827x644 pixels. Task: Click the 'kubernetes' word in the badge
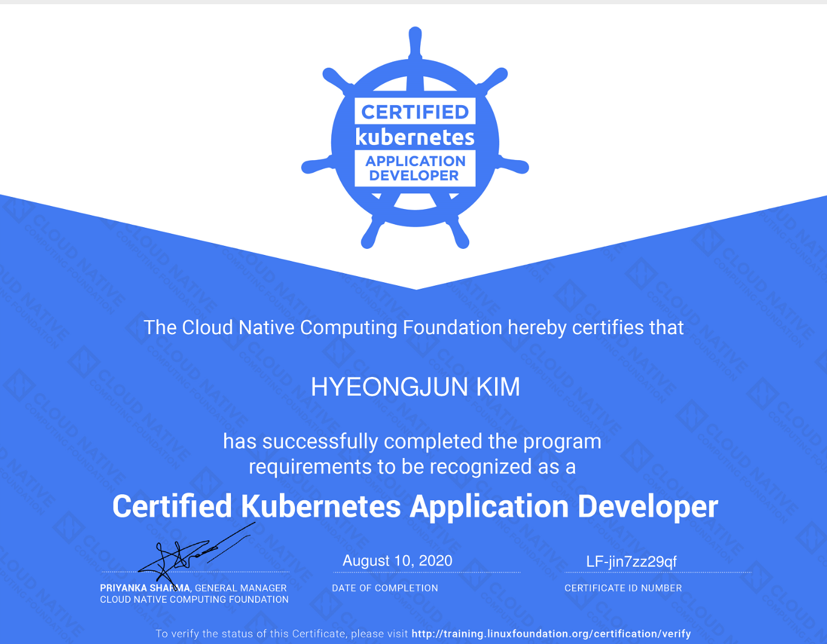[415, 137]
